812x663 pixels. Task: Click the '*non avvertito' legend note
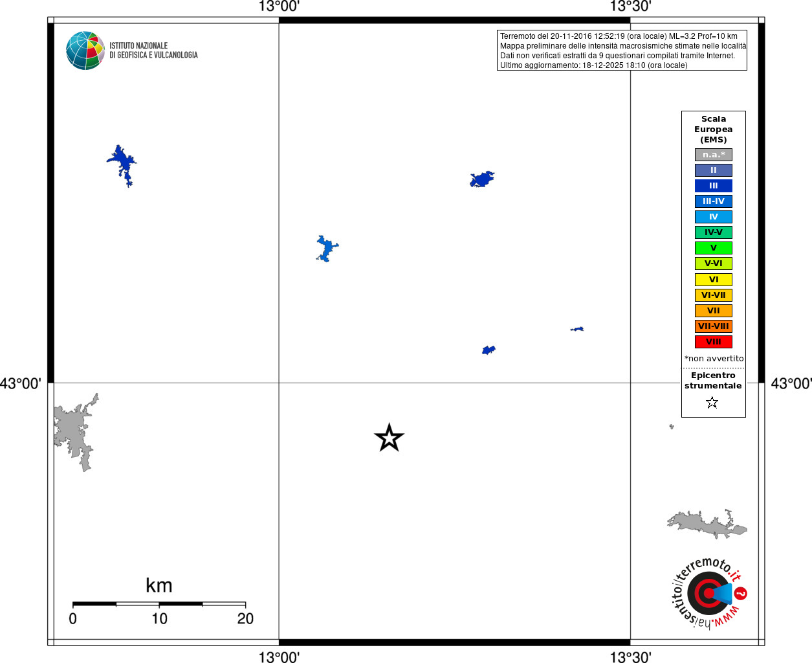click(x=714, y=359)
